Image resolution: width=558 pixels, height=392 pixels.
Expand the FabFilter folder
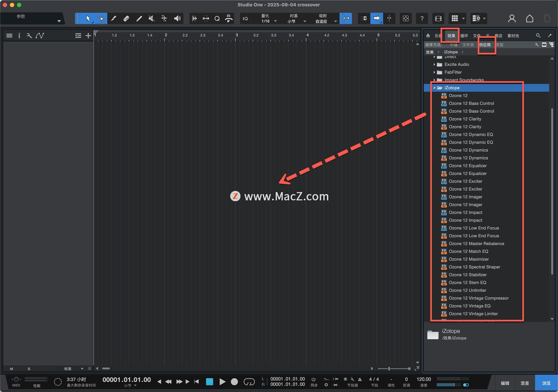(x=434, y=72)
